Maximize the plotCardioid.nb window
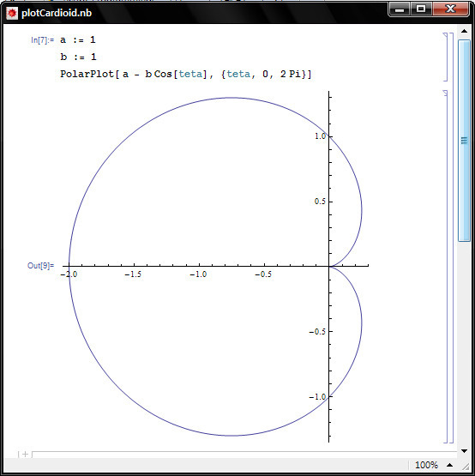The height and width of the screenshot is (476, 475). coord(421,9)
